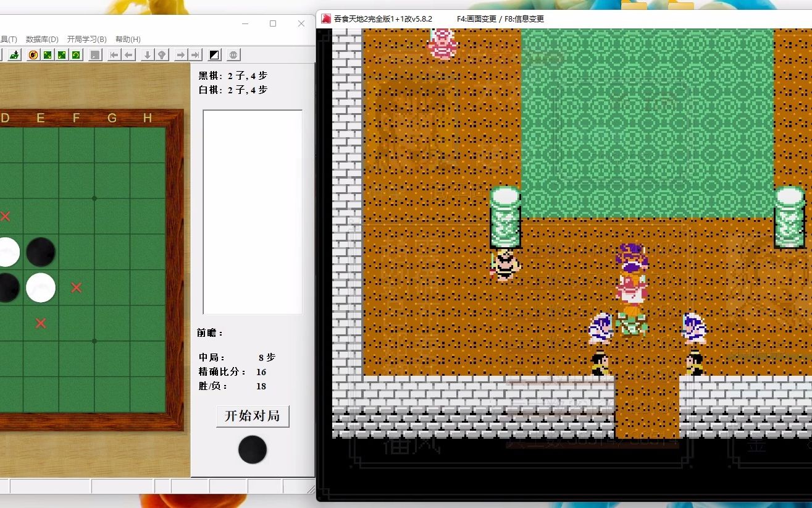The height and width of the screenshot is (508, 812).
Task: Click the 中局 value 8 步
Action: (x=267, y=357)
